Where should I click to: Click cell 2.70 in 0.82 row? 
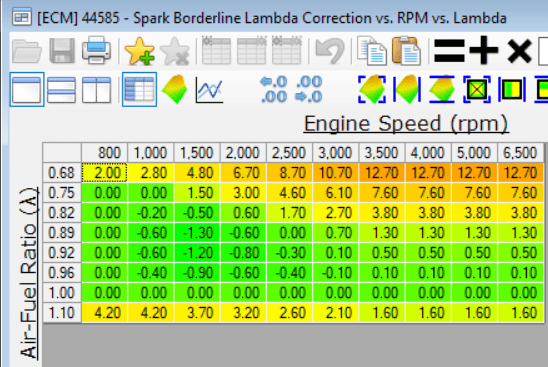coord(336,213)
